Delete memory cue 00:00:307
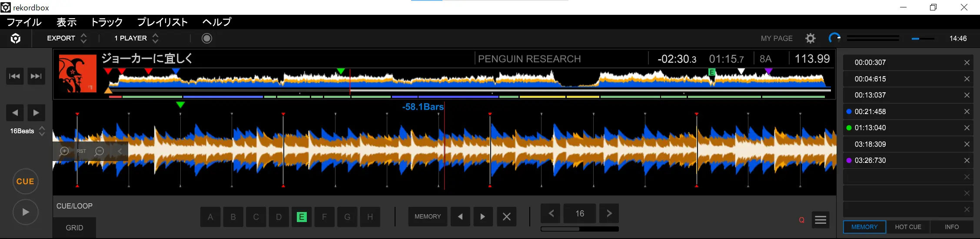 pos(967,63)
